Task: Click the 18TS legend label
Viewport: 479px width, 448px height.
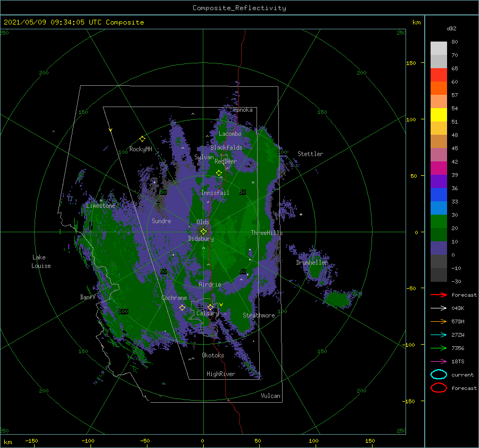Action: pos(458,362)
